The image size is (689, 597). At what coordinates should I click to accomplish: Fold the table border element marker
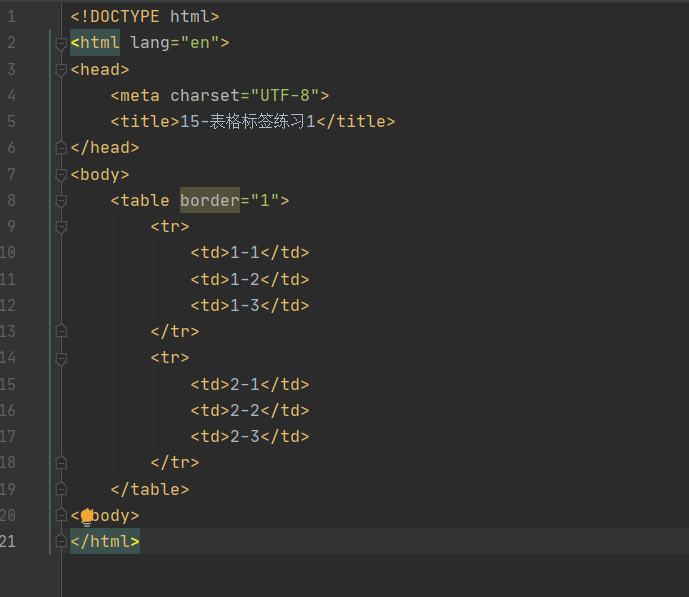pos(61,201)
